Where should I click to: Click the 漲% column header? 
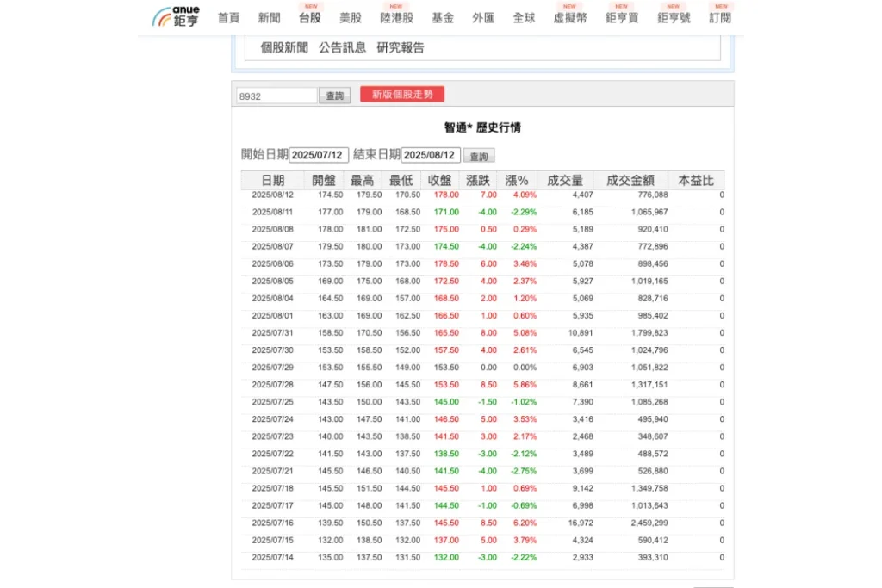pos(517,181)
